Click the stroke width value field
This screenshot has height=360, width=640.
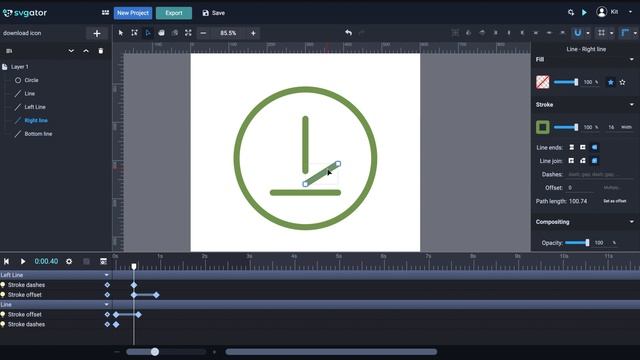coord(611,127)
